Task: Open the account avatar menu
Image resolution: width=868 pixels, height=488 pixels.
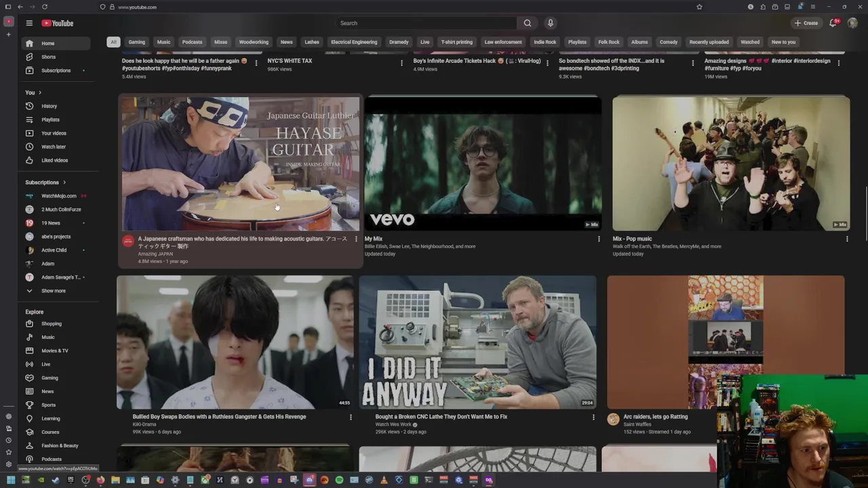Action: [x=852, y=23]
